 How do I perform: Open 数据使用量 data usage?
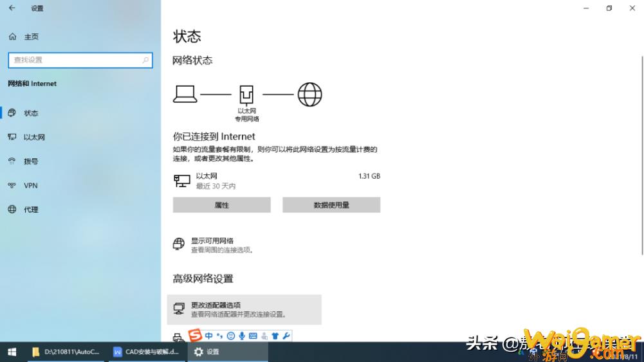pyautogui.click(x=331, y=205)
